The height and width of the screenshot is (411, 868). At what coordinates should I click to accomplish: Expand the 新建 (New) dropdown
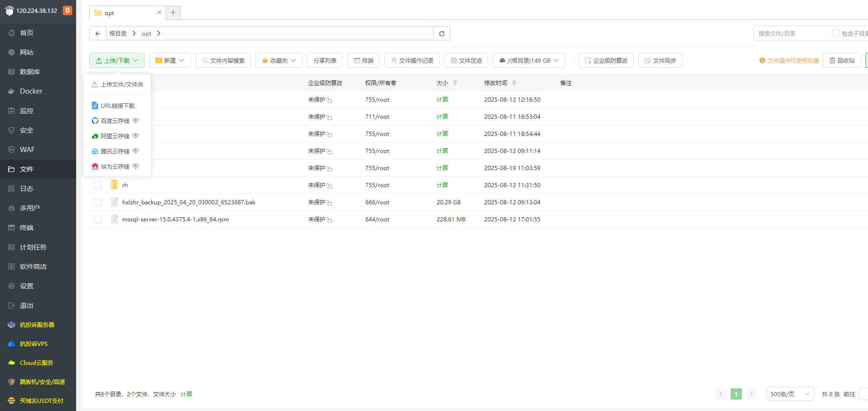170,60
